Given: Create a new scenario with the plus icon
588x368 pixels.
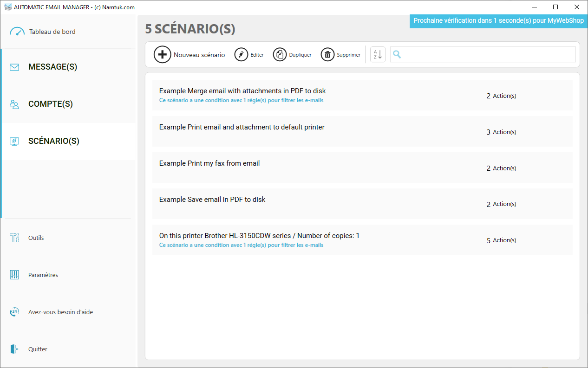Looking at the screenshot, I should pyautogui.click(x=162, y=54).
